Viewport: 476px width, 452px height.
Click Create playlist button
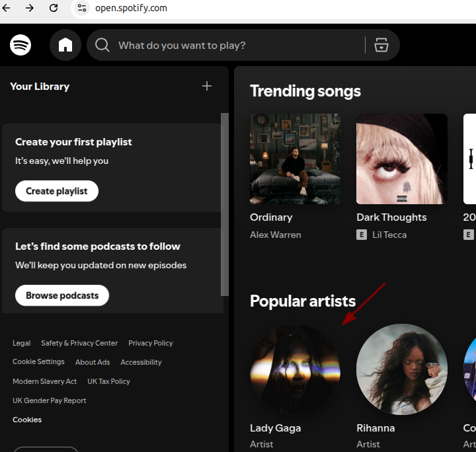click(x=57, y=191)
